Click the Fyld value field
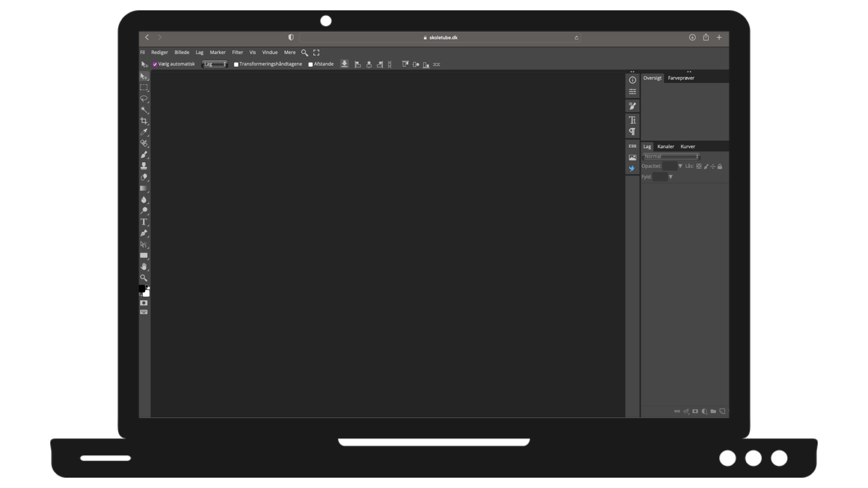 pyautogui.click(x=660, y=177)
